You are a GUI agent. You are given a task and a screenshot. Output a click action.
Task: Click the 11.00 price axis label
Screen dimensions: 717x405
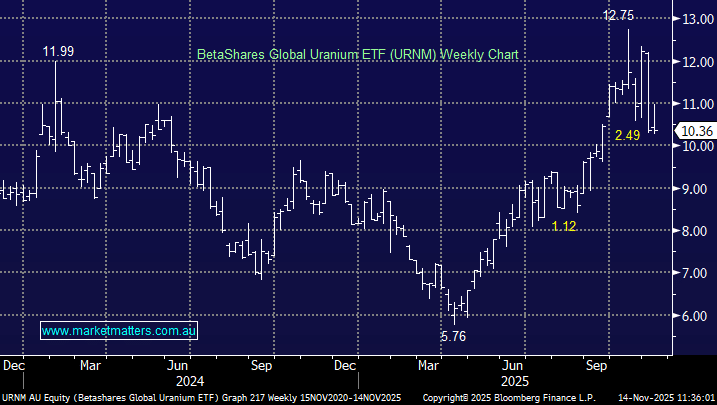695,104
